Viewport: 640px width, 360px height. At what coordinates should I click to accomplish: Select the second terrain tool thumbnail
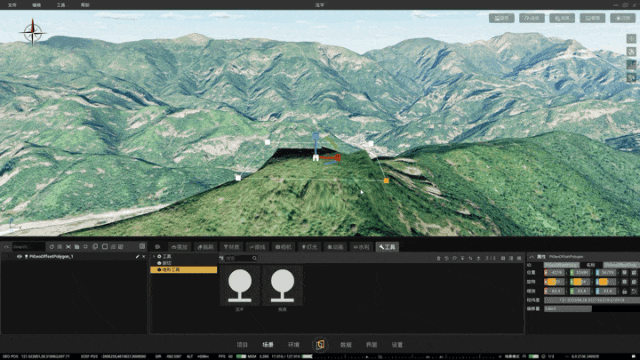[x=282, y=286]
